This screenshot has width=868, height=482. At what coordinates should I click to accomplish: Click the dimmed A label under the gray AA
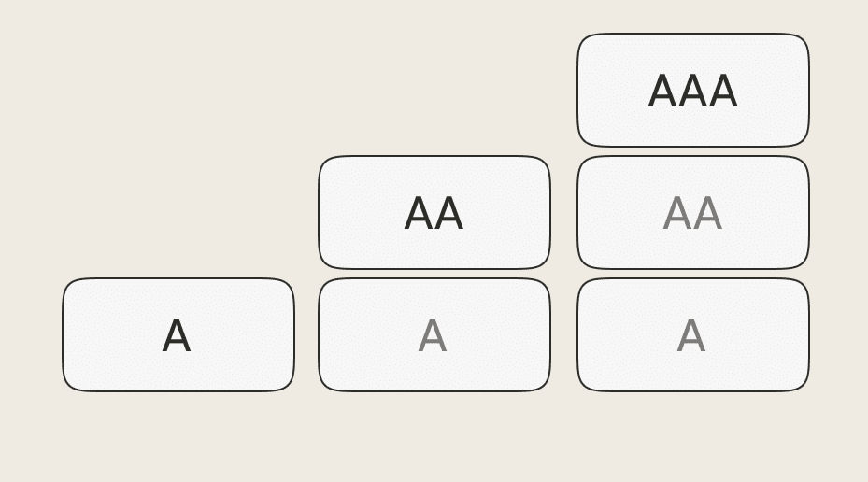[x=691, y=336]
